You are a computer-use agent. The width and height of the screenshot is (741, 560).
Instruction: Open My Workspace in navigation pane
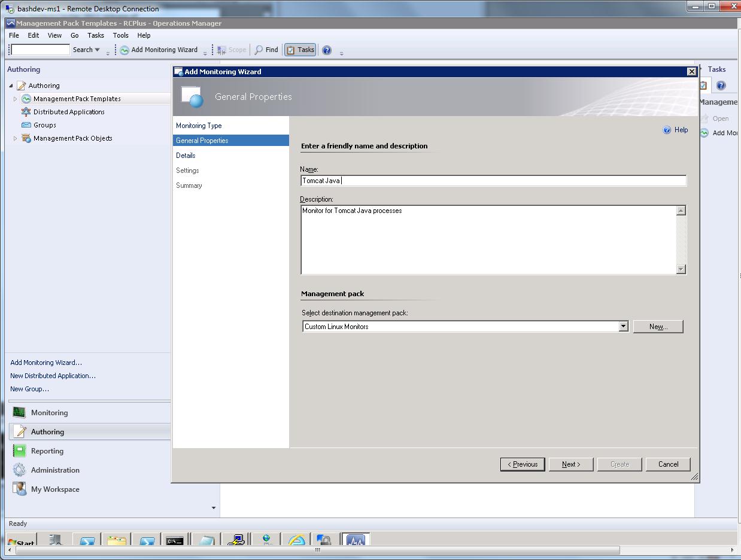click(x=54, y=489)
